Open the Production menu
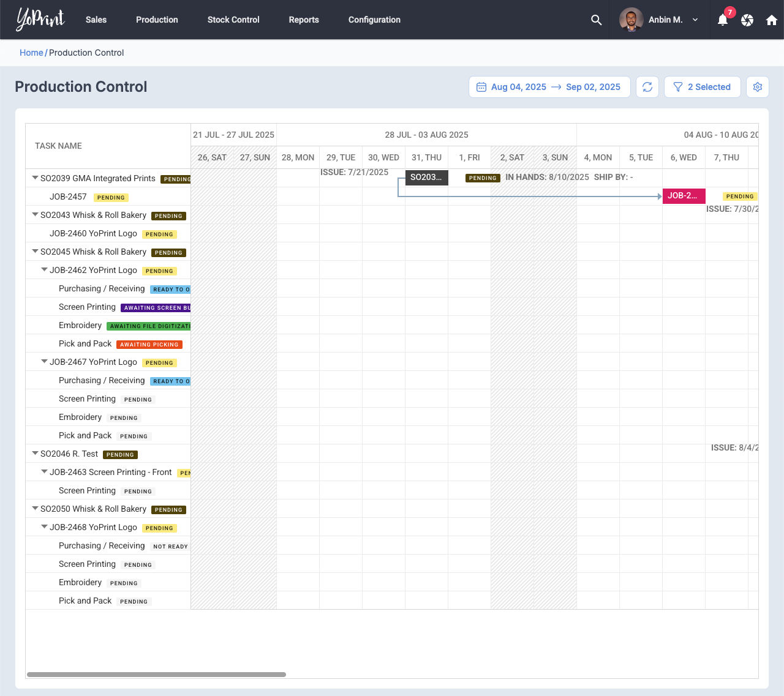Image resolution: width=784 pixels, height=696 pixels. click(157, 20)
